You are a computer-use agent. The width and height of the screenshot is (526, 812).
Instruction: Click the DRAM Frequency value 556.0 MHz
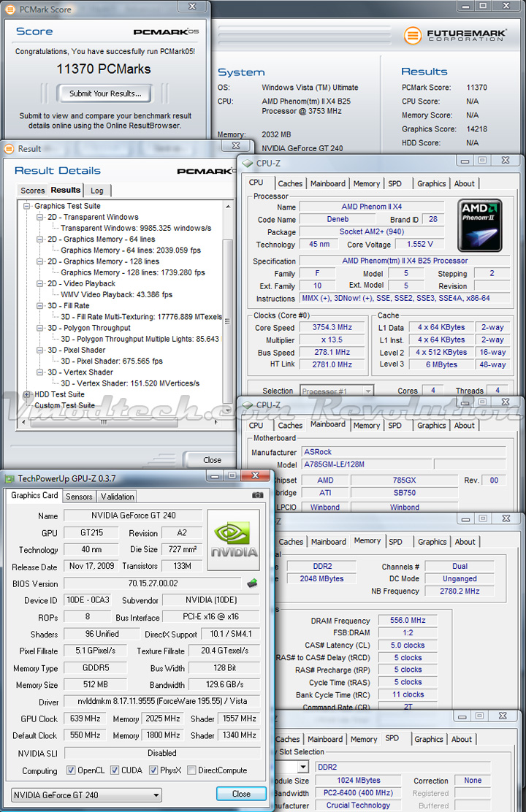tap(408, 621)
